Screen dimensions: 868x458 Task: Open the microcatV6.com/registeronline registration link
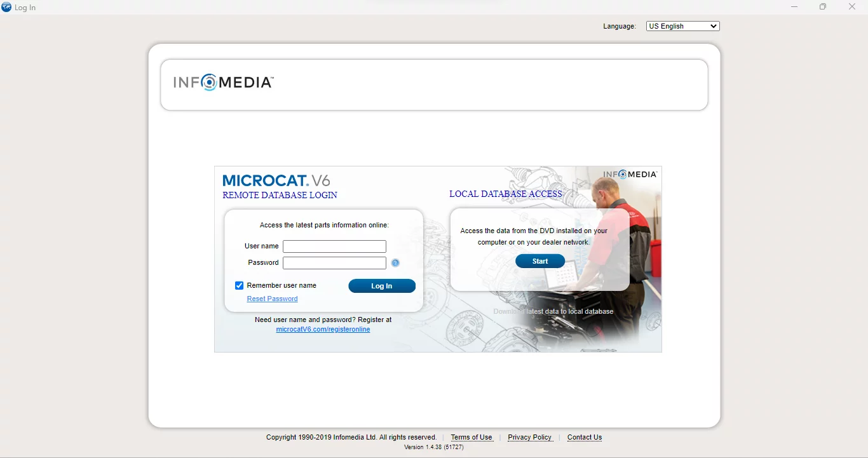point(323,329)
